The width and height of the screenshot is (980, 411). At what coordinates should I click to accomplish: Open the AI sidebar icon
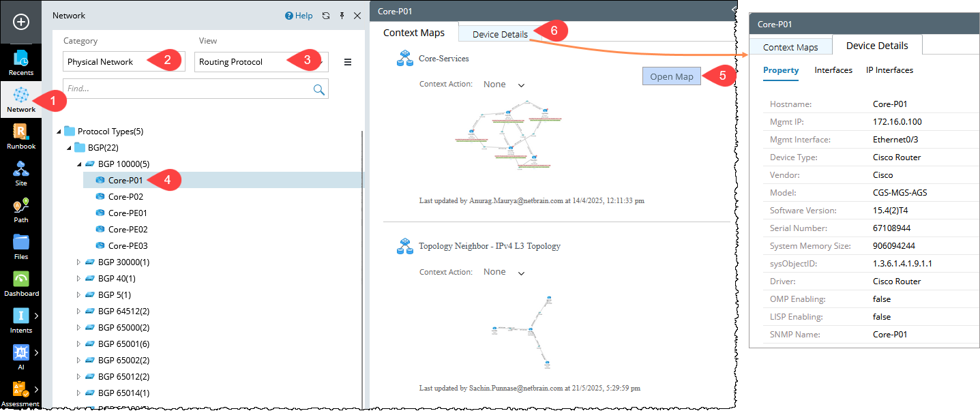(21, 357)
